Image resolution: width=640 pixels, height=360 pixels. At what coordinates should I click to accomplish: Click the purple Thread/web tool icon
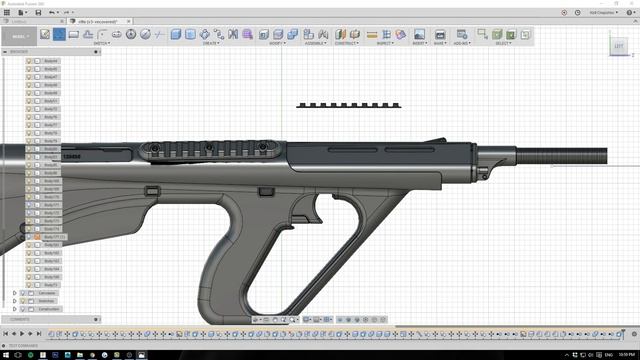(247, 34)
